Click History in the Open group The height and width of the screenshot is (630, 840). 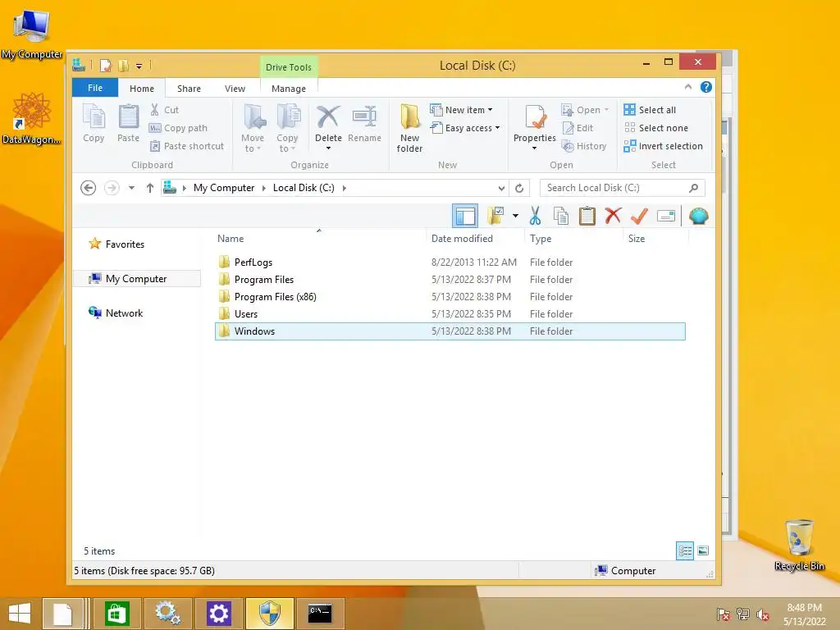584,146
